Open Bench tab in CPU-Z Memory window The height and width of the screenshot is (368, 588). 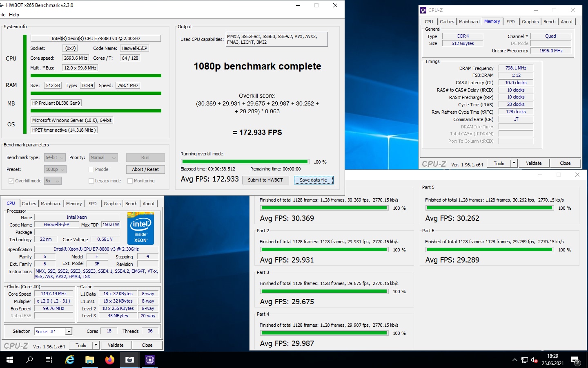550,22
